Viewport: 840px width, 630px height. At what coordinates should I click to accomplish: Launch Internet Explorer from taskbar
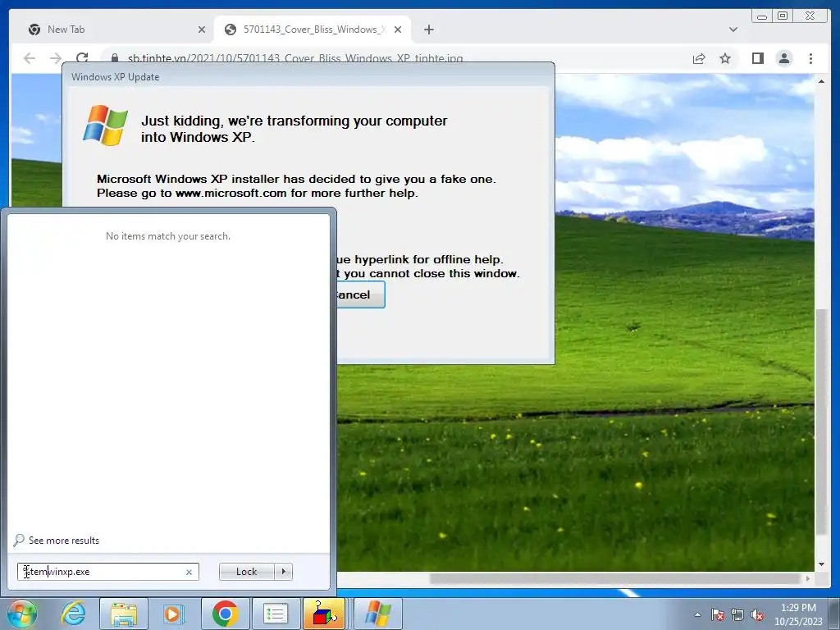73,614
